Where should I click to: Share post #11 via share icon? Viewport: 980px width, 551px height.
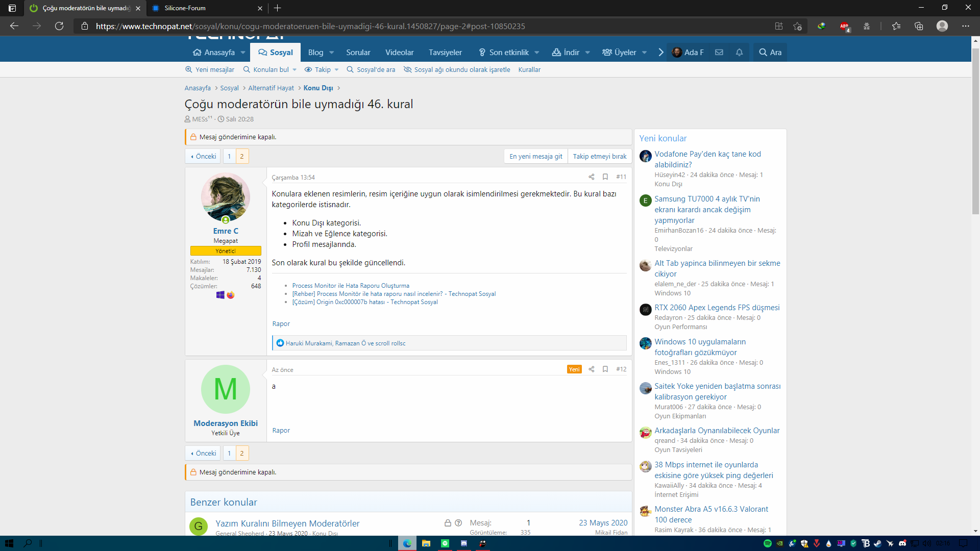point(591,177)
